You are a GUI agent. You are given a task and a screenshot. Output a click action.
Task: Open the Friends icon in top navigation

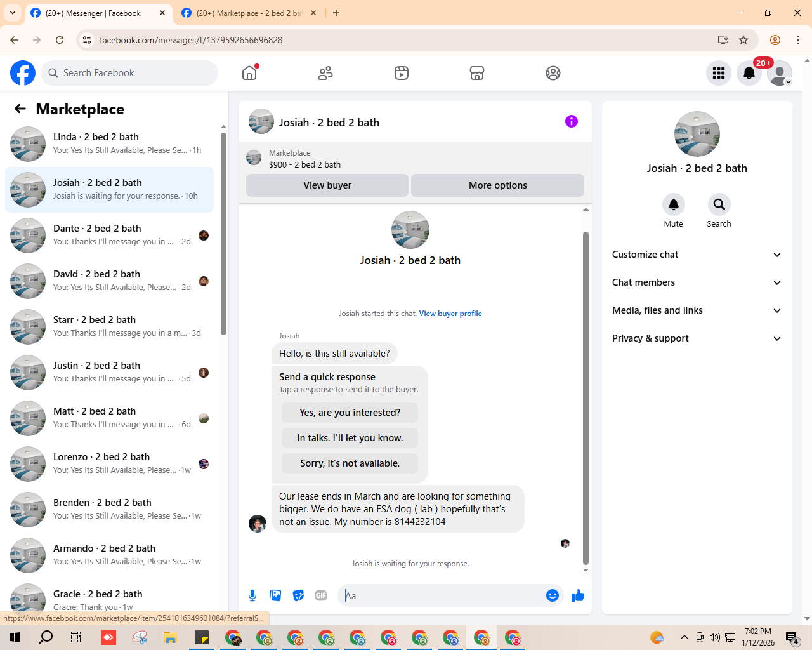[325, 73]
